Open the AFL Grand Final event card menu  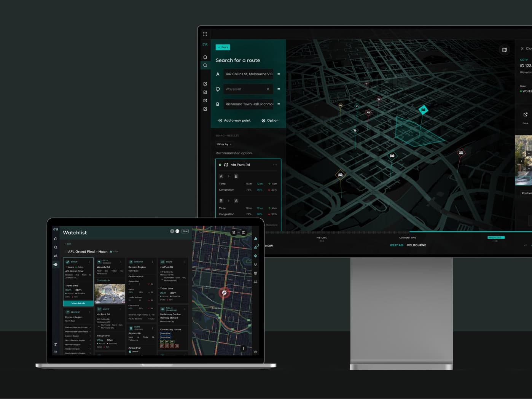point(89,262)
